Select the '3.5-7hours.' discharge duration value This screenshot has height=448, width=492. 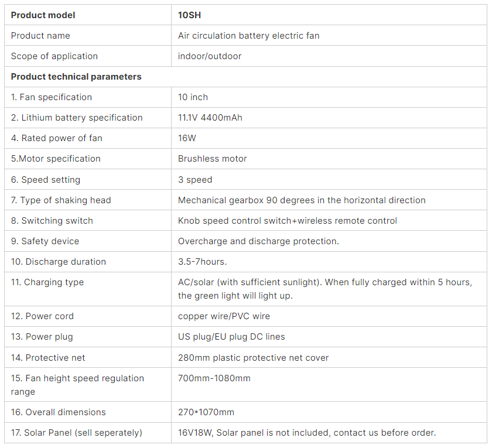pos(203,262)
